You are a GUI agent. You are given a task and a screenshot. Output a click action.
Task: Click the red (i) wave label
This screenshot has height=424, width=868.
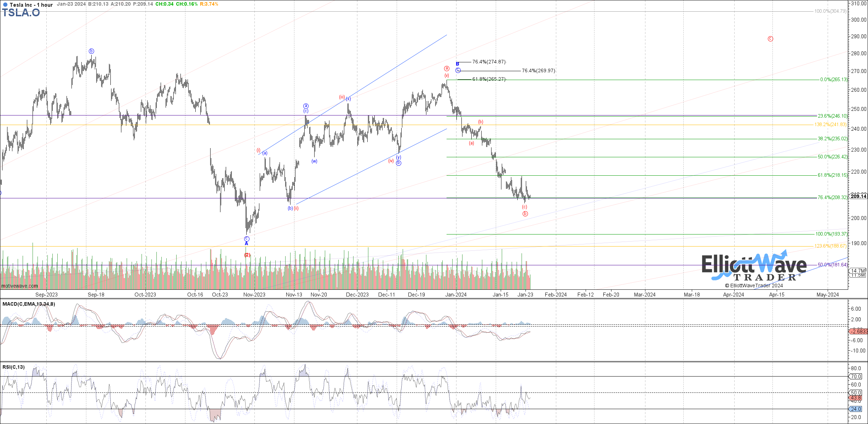tap(259, 150)
